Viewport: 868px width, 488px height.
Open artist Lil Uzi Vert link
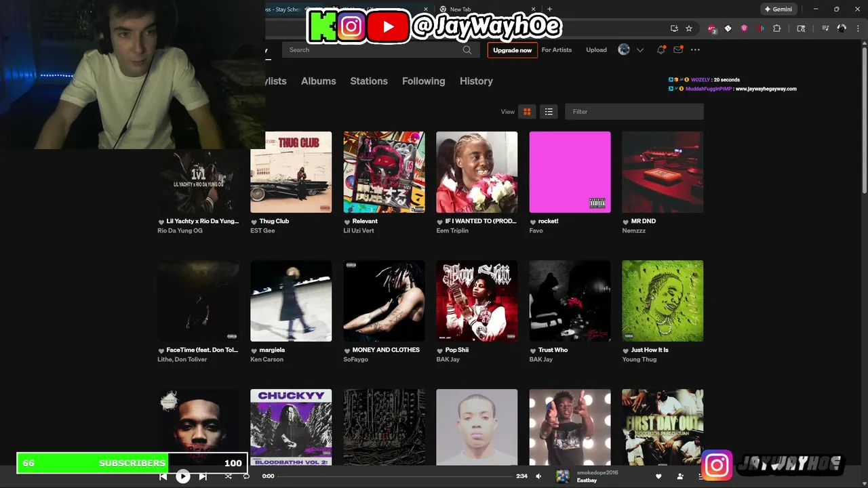point(359,231)
